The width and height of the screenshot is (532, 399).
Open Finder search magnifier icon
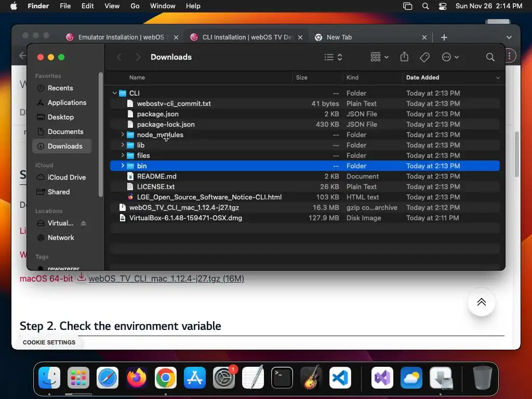(x=490, y=57)
